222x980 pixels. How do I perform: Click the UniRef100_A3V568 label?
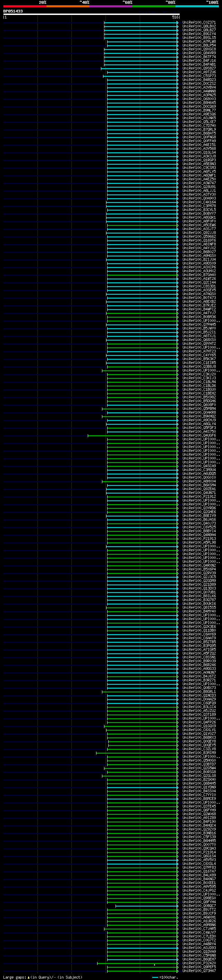point(199,149)
